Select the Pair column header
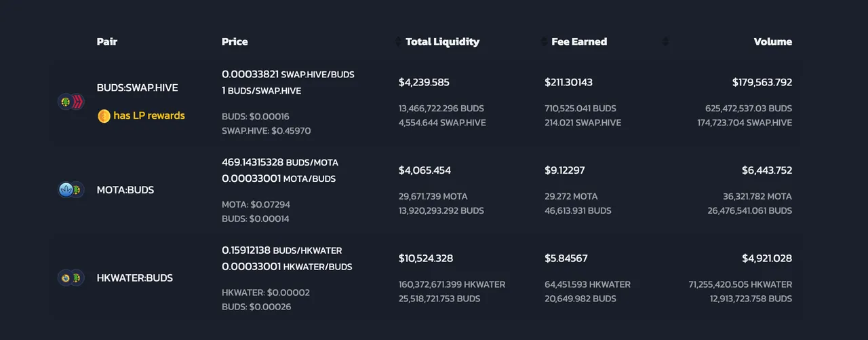The width and height of the screenshot is (868, 340). click(x=107, y=41)
